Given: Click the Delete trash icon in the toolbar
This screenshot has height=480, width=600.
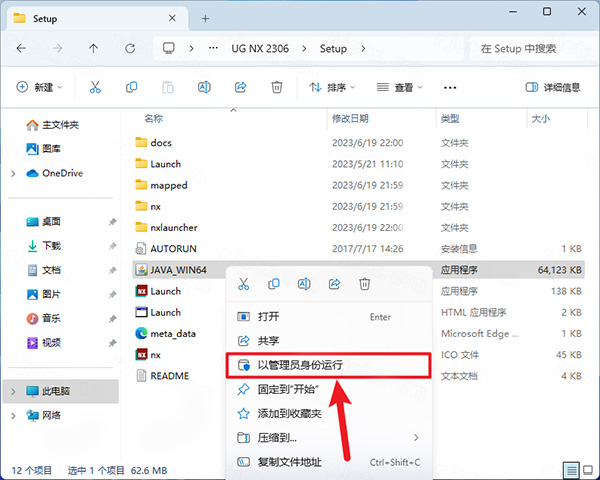Looking at the screenshot, I should pyautogui.click(x=277, y=88).
